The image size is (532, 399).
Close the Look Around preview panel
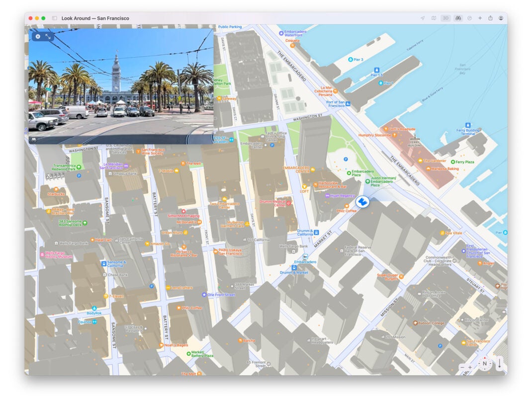pyautogui.click(x=38, y=36)
